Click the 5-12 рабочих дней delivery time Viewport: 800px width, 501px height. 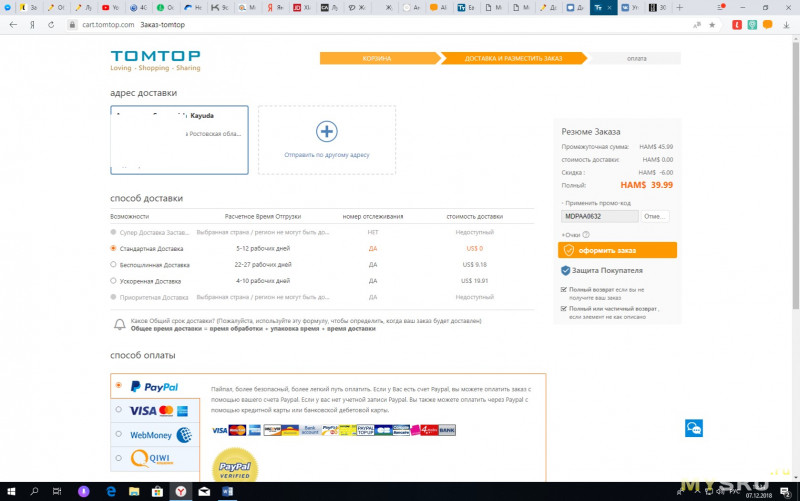point(263,248)
